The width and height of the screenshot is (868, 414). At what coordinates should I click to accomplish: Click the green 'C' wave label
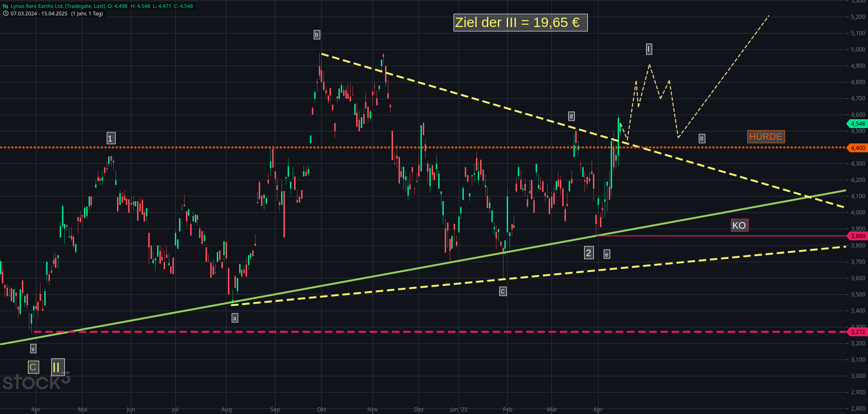(x=33, y=367)
